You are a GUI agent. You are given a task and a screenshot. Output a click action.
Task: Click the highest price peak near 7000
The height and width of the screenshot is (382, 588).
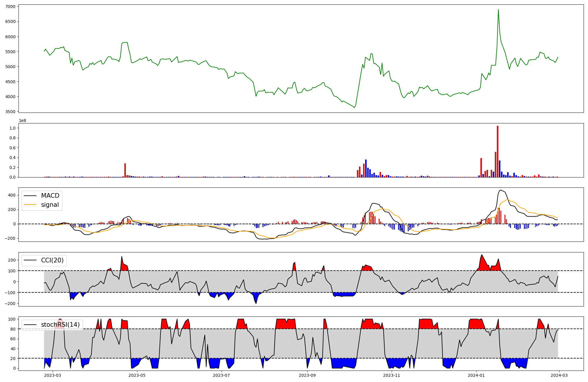click(x=498, y=10)
